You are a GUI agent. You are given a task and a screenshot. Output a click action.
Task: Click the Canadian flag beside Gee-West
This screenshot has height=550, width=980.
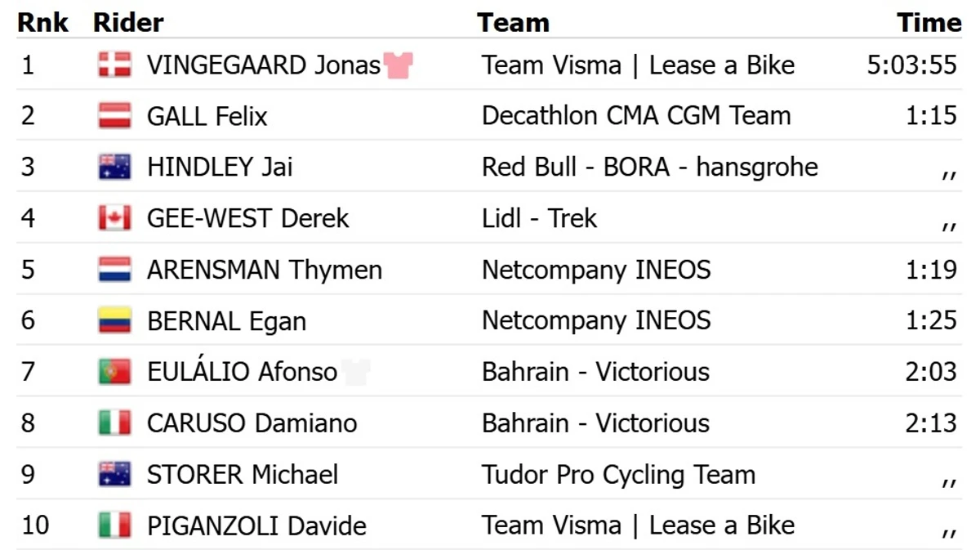114,218
